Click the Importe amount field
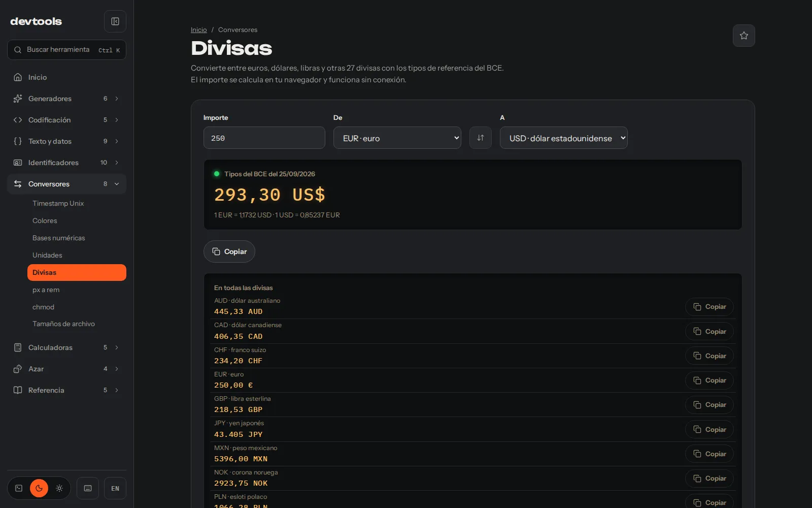The width and height of the screenshot is (812, 508). (264, 138)
